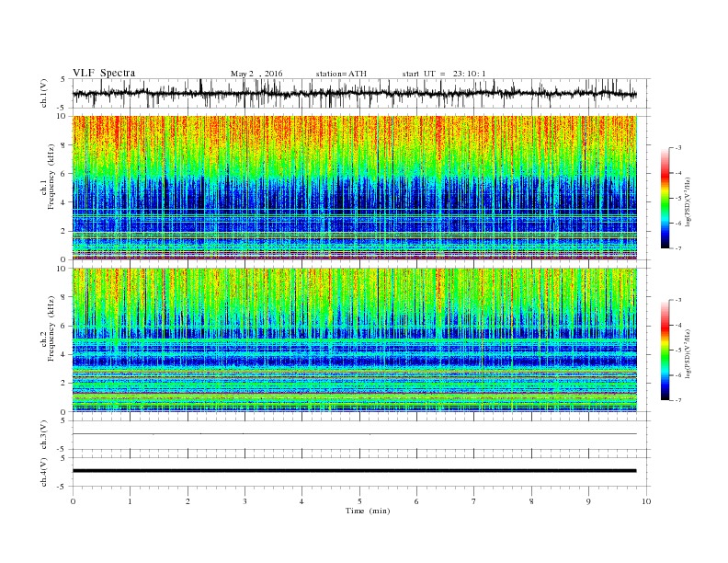Click the ch.1 frequency spectrogram
The image size is (728, 563).
355,188
